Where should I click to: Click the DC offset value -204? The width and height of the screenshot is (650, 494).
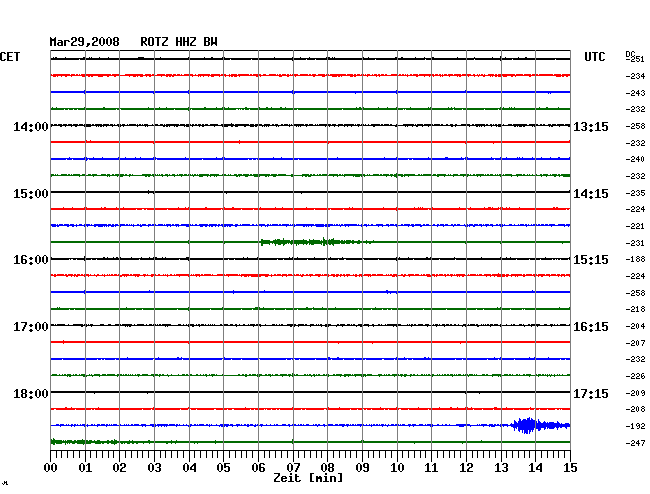pos(635,327)
